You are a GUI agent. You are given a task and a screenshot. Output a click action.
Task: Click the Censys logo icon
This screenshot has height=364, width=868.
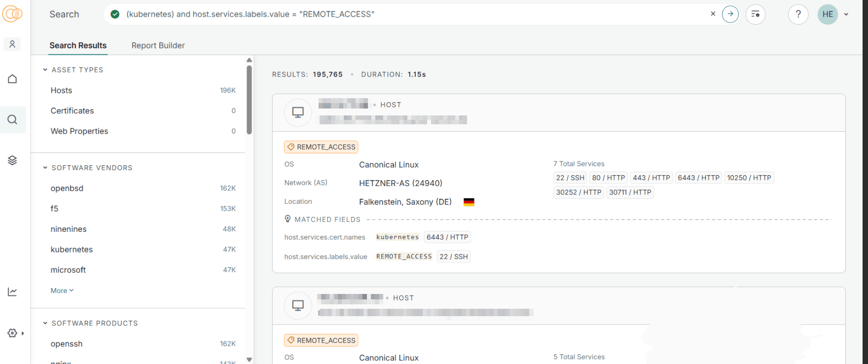[12, 14]
